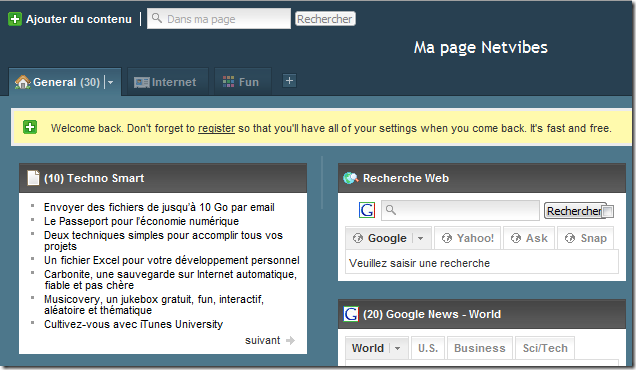Image resolution: width=636 pixels, height=370 pixels.
Task: Click the Yahoo! tab globe icon
Action: click(x=447, y=238)
